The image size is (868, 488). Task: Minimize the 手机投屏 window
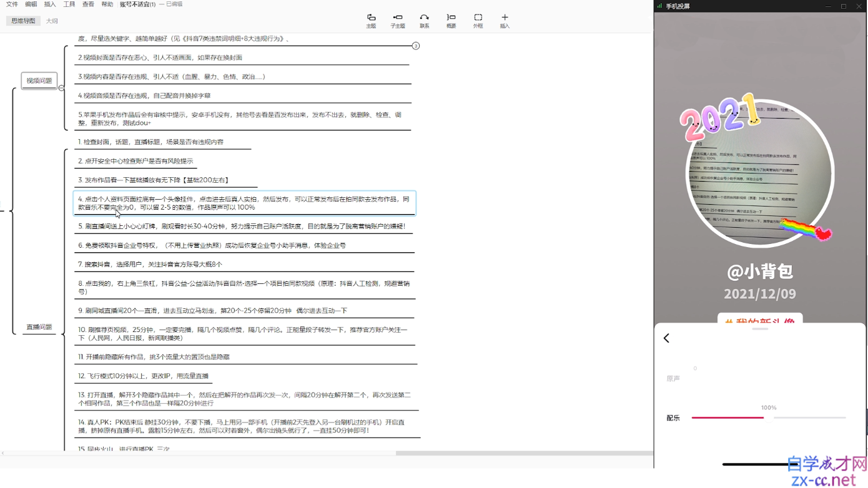829,6
